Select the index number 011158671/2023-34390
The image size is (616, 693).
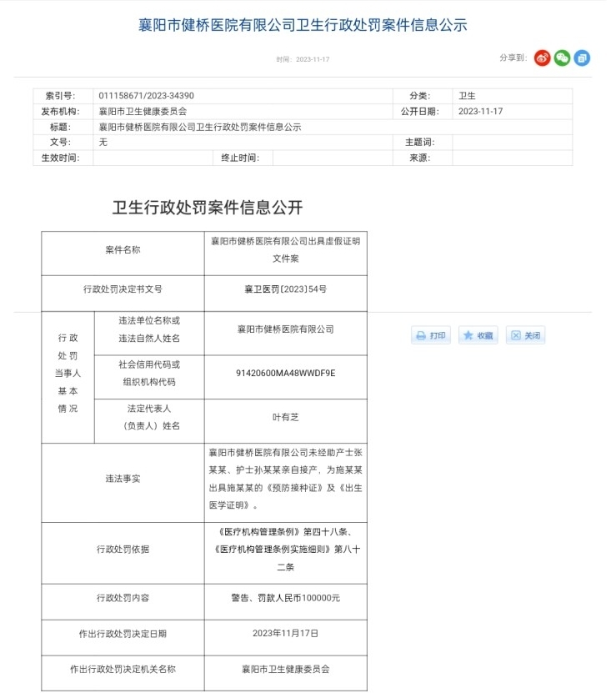pos(146,96)
